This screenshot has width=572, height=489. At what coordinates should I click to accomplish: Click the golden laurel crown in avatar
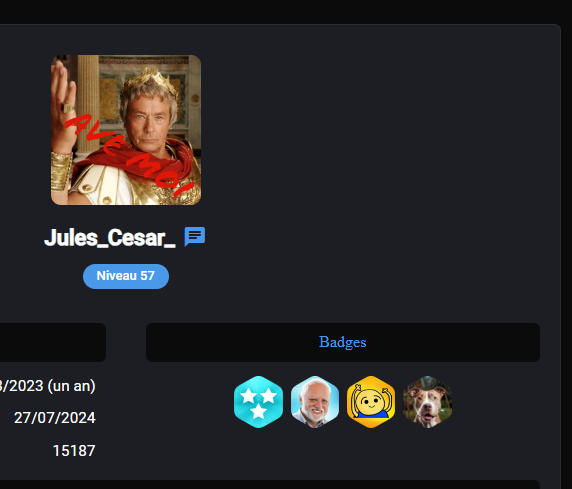click(x=150, y=80)
